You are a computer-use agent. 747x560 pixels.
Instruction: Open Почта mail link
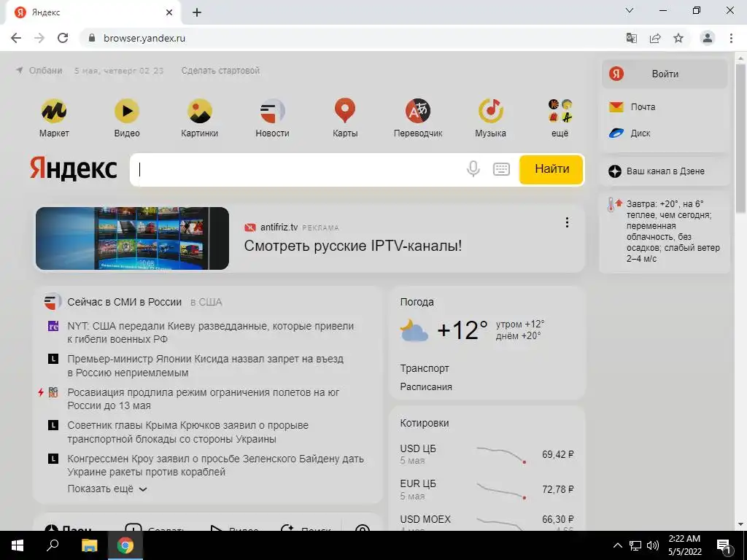[632, 106]
